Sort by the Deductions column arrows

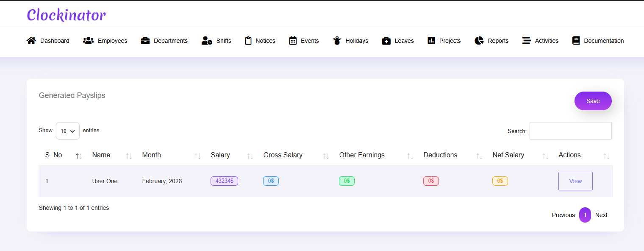(479, 156)
